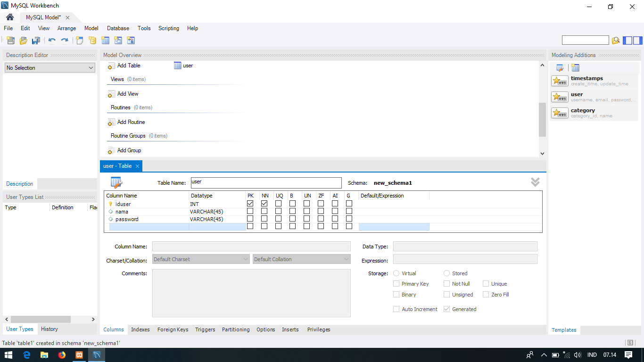Click Add Routine in Model Overview

[x=131, y=122]
